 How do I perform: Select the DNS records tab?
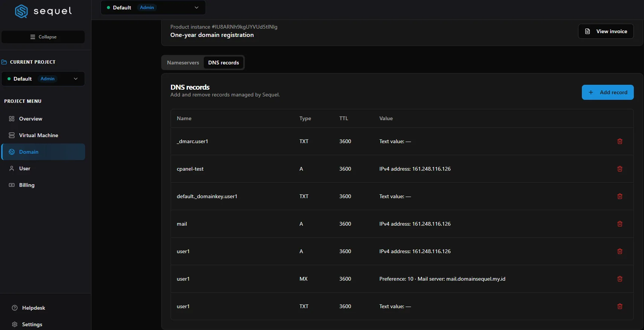(224, 63)
